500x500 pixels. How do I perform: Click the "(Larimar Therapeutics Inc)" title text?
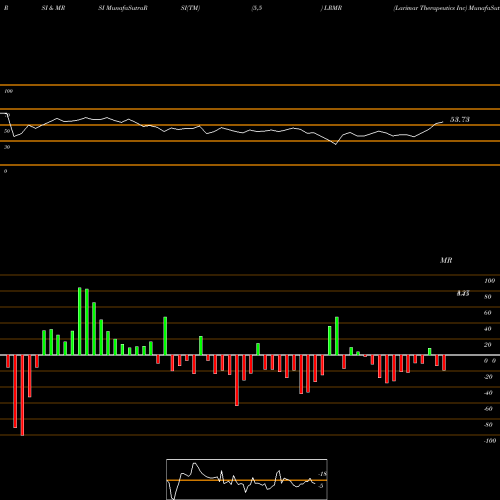pos(430,8)
